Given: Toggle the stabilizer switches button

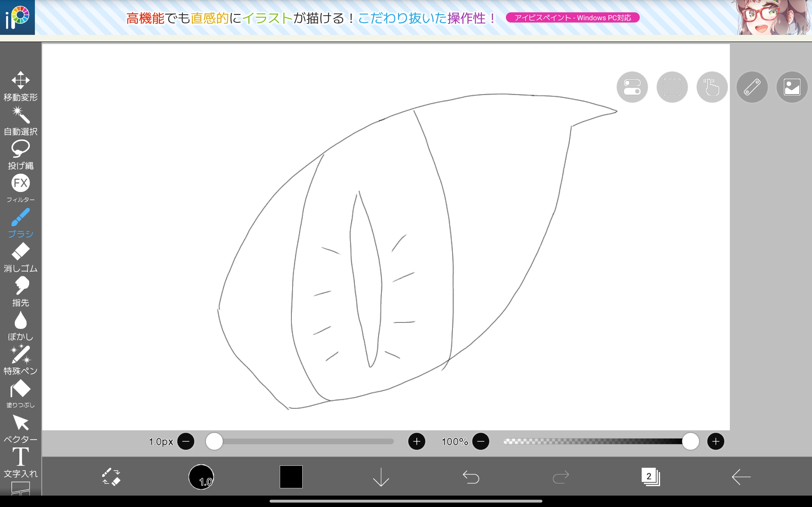Looking at the screenshot, I should pyautogui.click(x=632, y=87).
